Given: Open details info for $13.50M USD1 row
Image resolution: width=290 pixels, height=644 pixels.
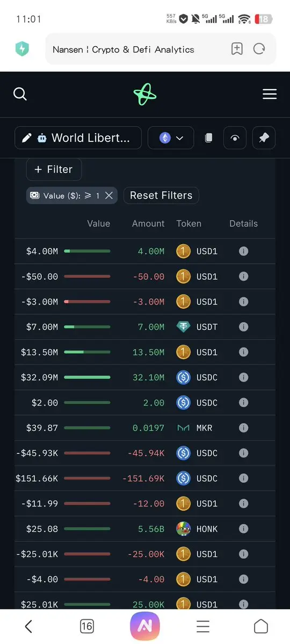Looking at the screenshot, I should 244,352.
